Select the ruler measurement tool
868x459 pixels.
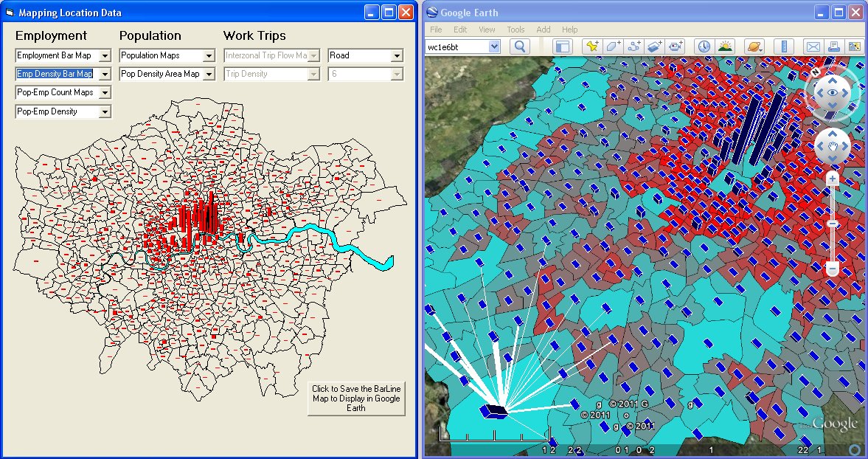(784, 46)
